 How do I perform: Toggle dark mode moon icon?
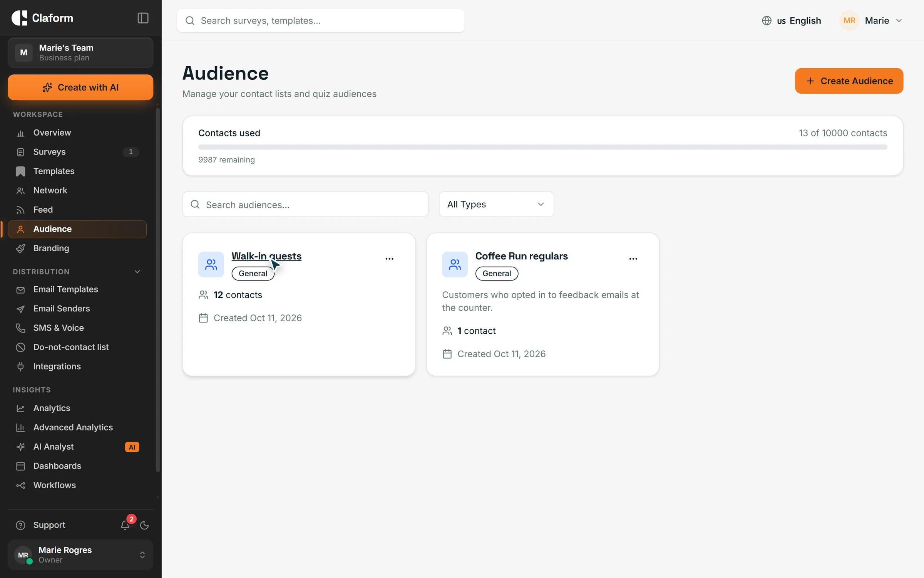pos(144,525)
